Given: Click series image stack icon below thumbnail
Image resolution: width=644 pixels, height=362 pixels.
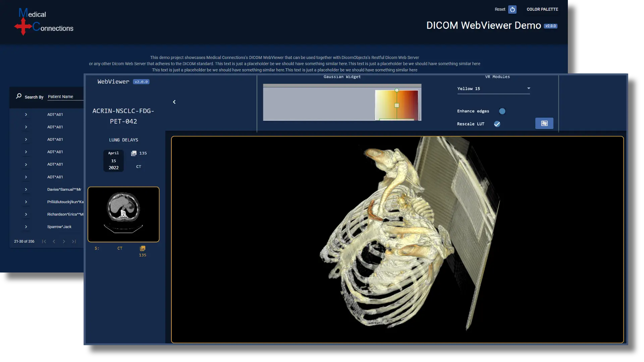Looking at the screenshot, I should (x=143, y=248).
